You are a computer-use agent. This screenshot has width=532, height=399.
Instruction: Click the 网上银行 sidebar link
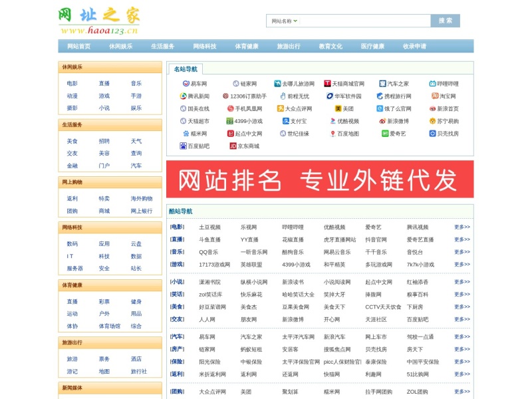(x=142, y=211)
